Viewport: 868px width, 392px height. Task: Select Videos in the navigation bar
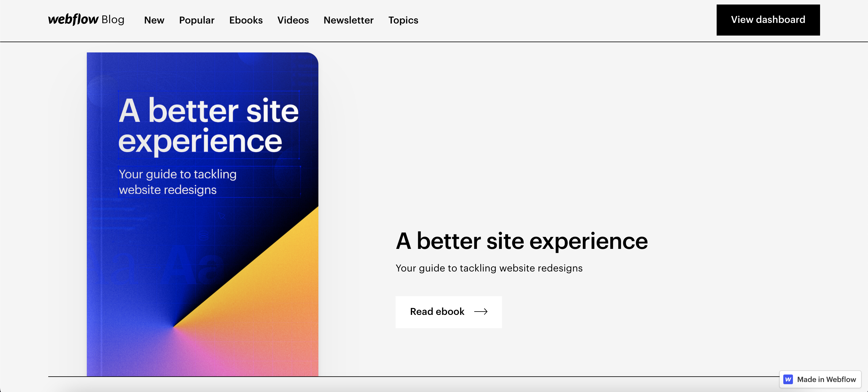[293, 20]
